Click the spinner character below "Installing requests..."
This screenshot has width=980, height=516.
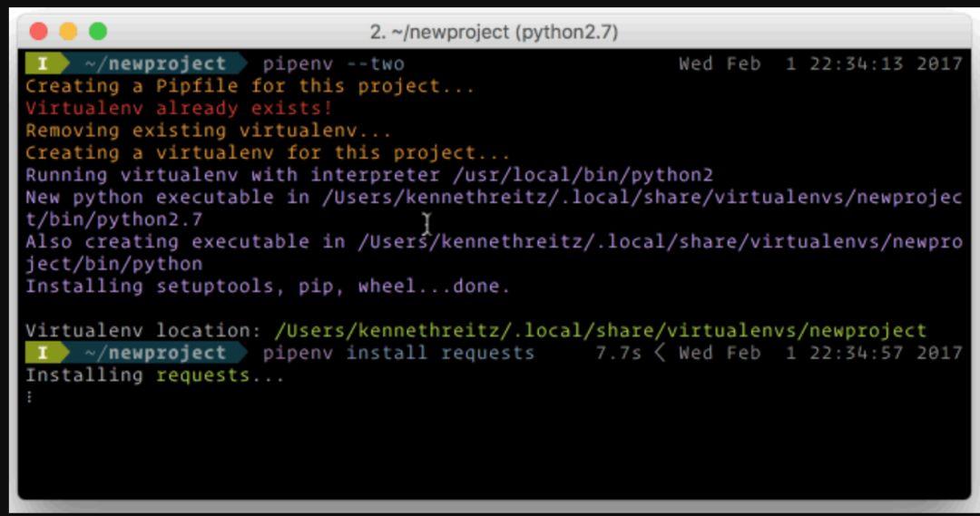coord(29,396)
